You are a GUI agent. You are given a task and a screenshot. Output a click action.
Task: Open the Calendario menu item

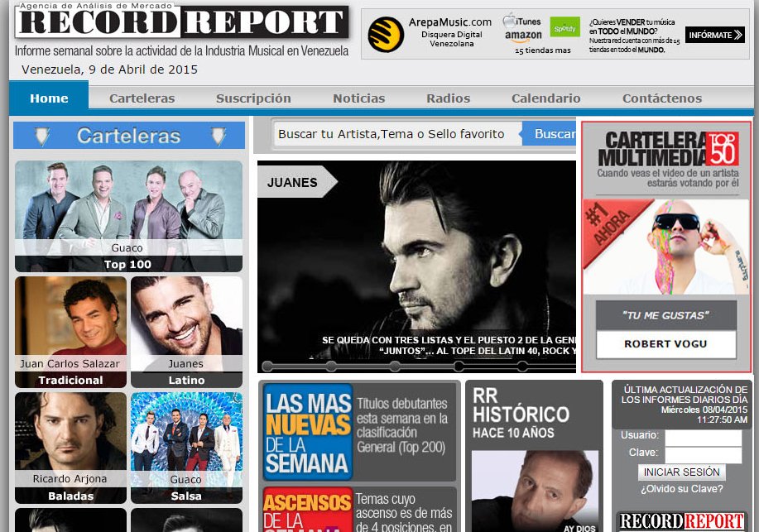click(546, 98)
